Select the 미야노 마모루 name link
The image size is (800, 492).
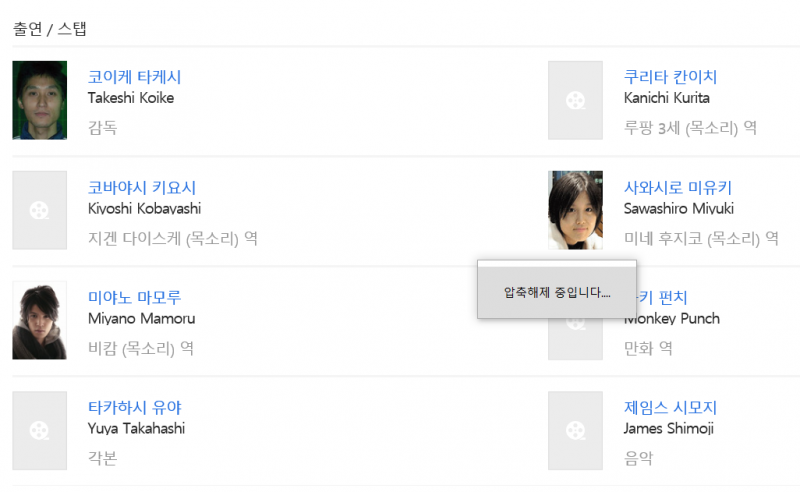134,297
